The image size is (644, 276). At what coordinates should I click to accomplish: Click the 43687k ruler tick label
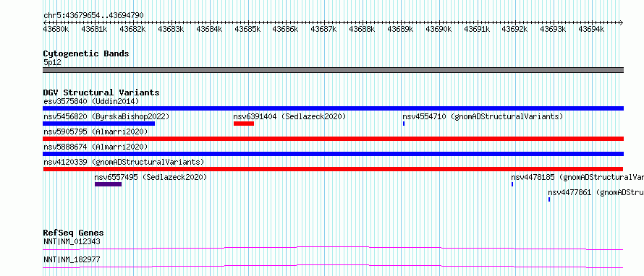click(323, 29)
